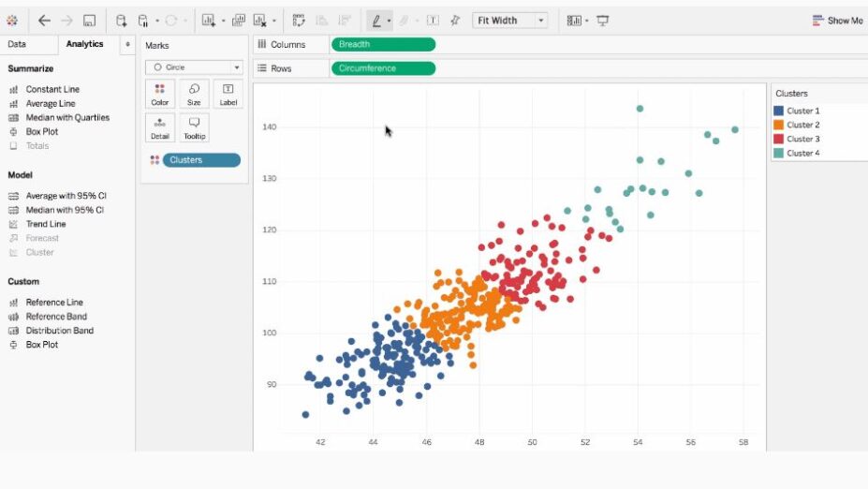
Task: Collapse the side pane using its arrow
Action: coord(127,44)
